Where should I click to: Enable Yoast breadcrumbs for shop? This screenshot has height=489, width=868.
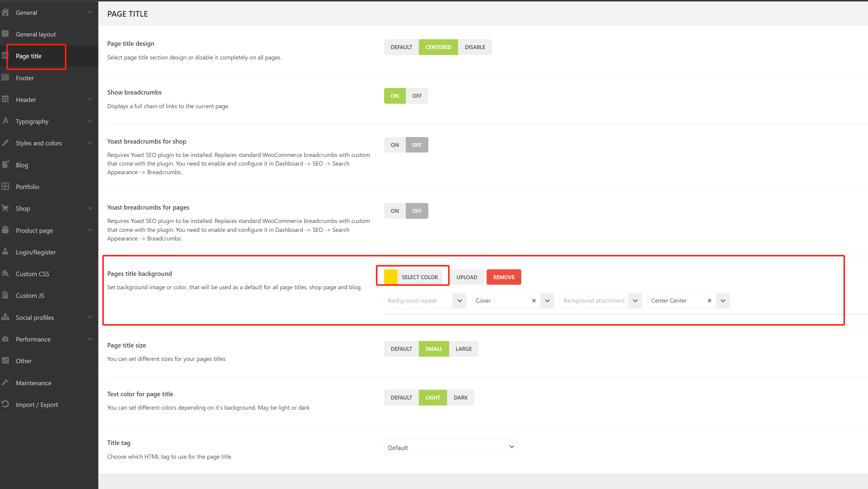coord(394,144)
